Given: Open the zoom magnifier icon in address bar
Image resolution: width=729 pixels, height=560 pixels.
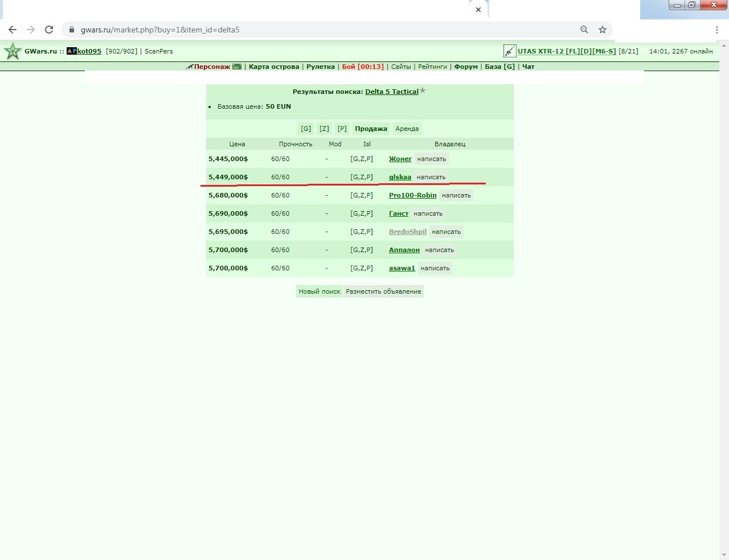Looking at the screenshot, I should coord(584,30).
